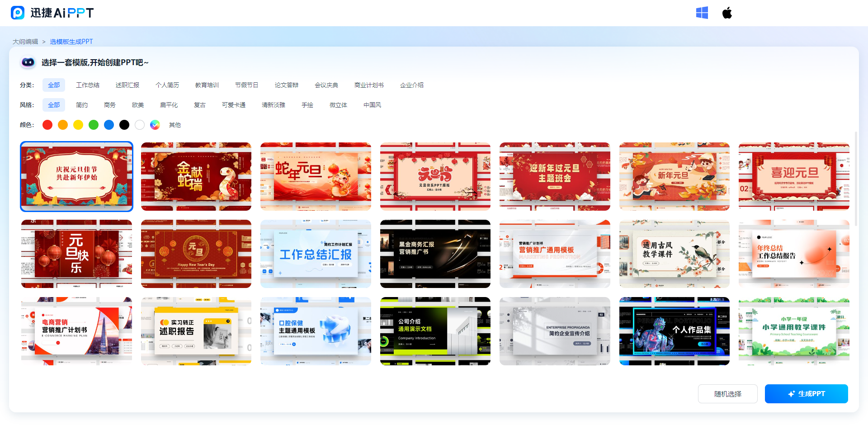This screenshot has width=868, height=425.
Task: Filter style by 简约
Action: pos(82,105)
